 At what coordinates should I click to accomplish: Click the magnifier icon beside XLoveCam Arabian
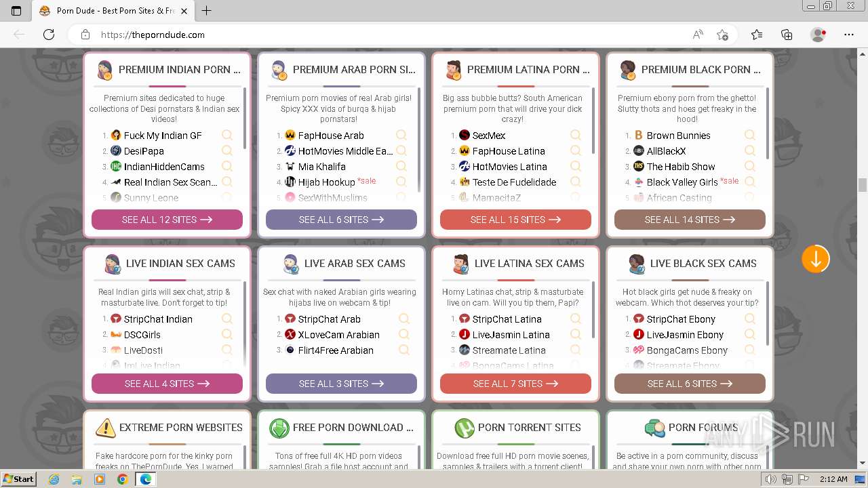pos(404,334)
